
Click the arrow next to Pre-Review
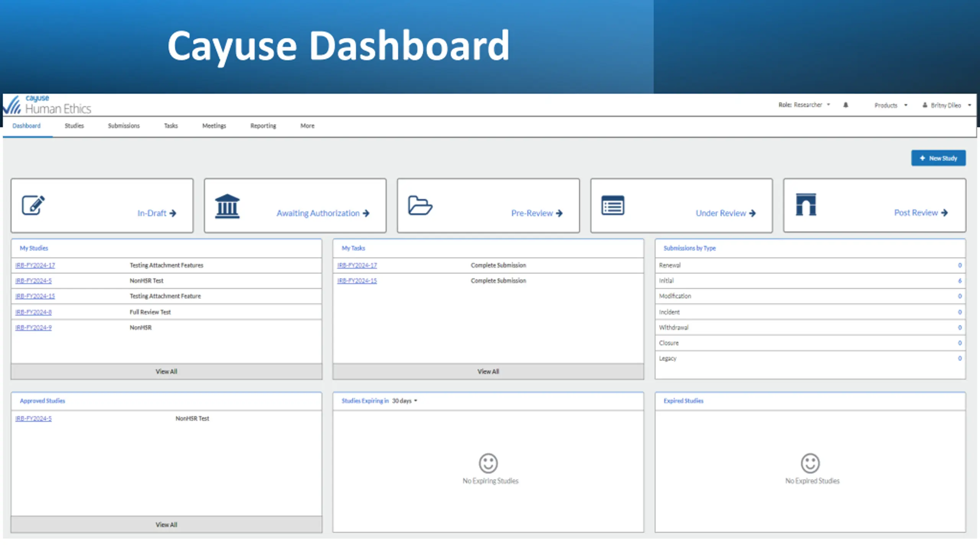click(x=559, y=213)
